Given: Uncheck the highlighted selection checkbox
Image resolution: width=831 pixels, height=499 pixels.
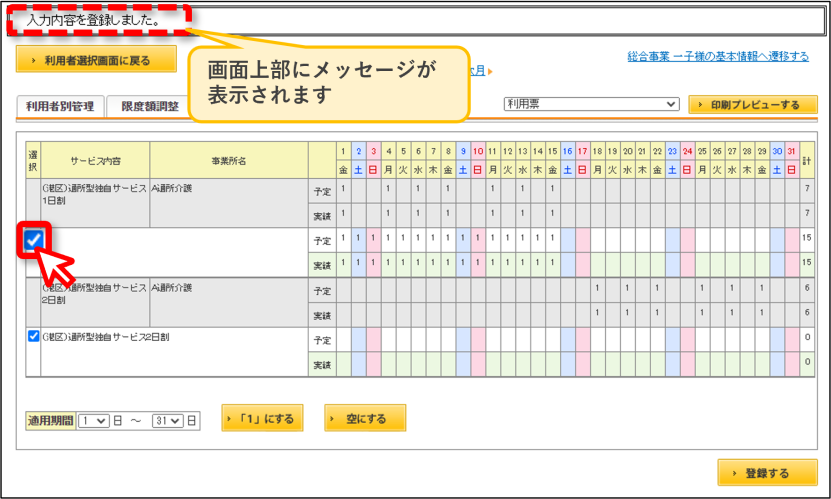Looking at the screenshot, I should point(33,240).
